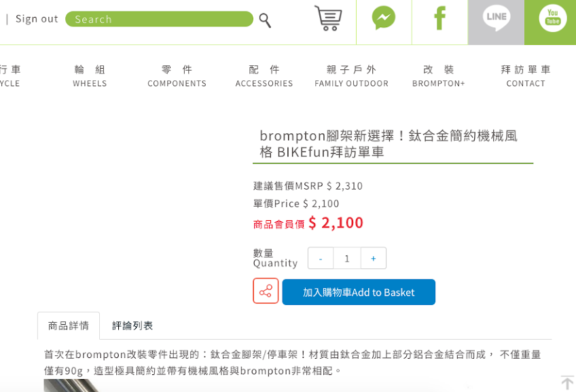Open the WHEELS menu

(x=90, y=76)
